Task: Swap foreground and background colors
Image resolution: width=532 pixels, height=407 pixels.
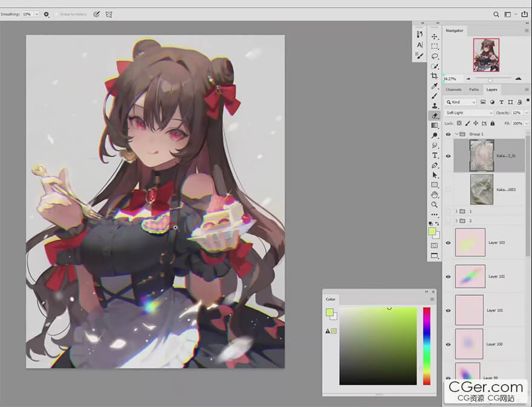Action: point(437,223)
